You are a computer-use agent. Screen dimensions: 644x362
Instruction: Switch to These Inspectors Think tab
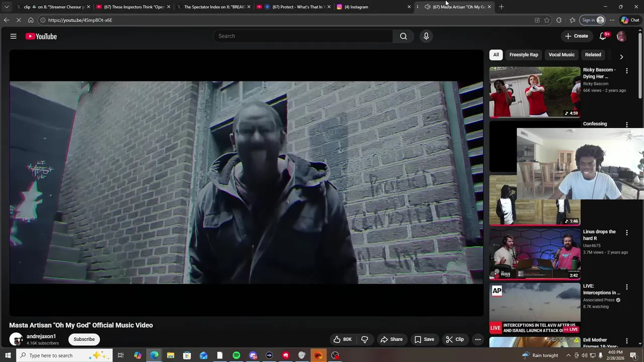[133, 7]
